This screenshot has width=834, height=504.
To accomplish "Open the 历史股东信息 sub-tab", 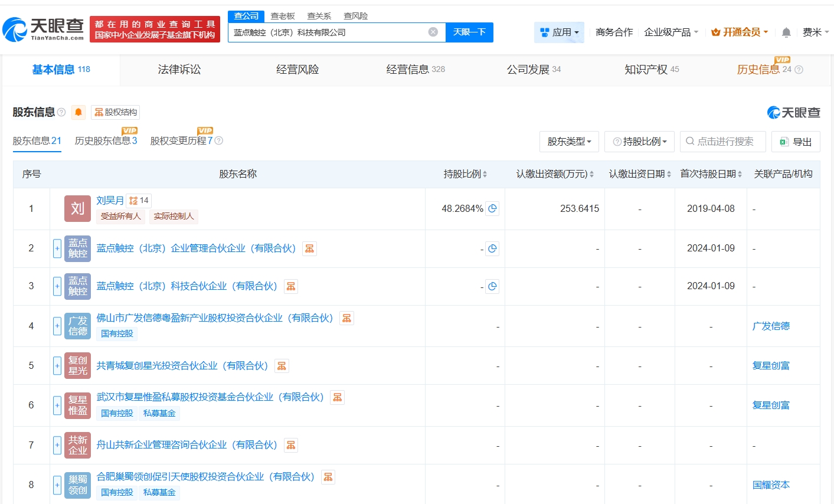I will [x=106, y=140].
